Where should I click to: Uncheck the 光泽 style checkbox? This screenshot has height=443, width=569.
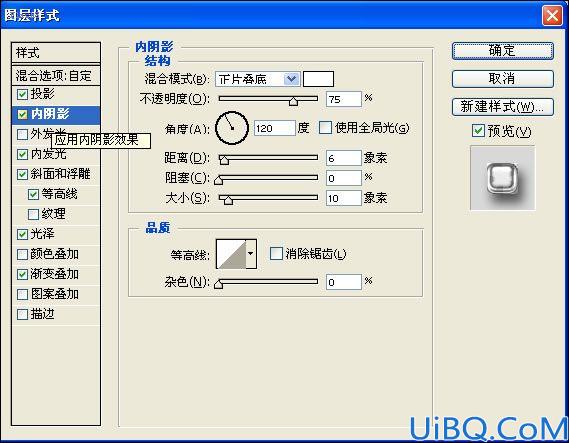(22, 234)
